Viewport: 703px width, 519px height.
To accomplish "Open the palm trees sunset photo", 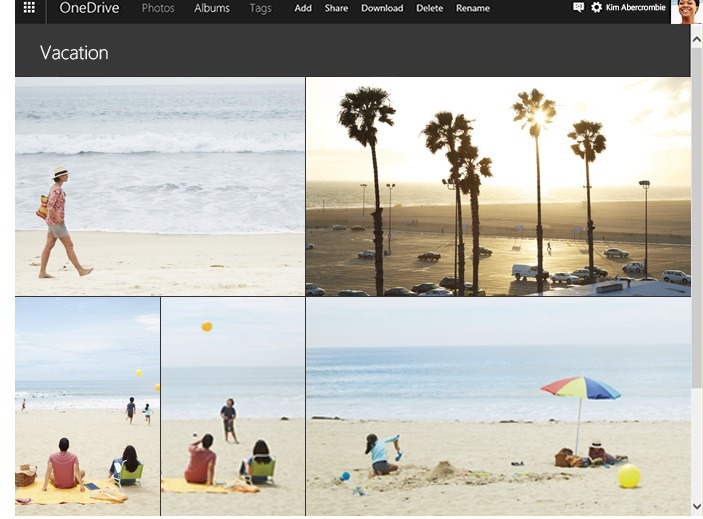I will (498, 186).
